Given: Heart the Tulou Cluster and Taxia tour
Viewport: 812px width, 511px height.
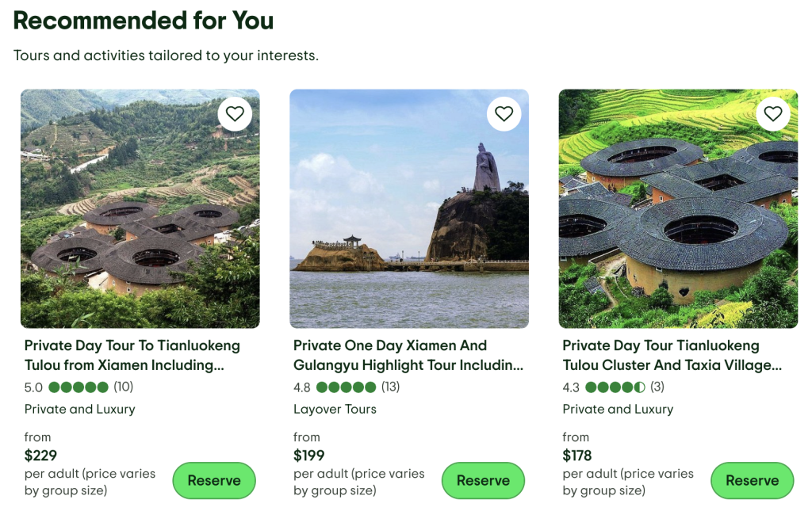Looking at the screenshot, I should coord(773,114).
